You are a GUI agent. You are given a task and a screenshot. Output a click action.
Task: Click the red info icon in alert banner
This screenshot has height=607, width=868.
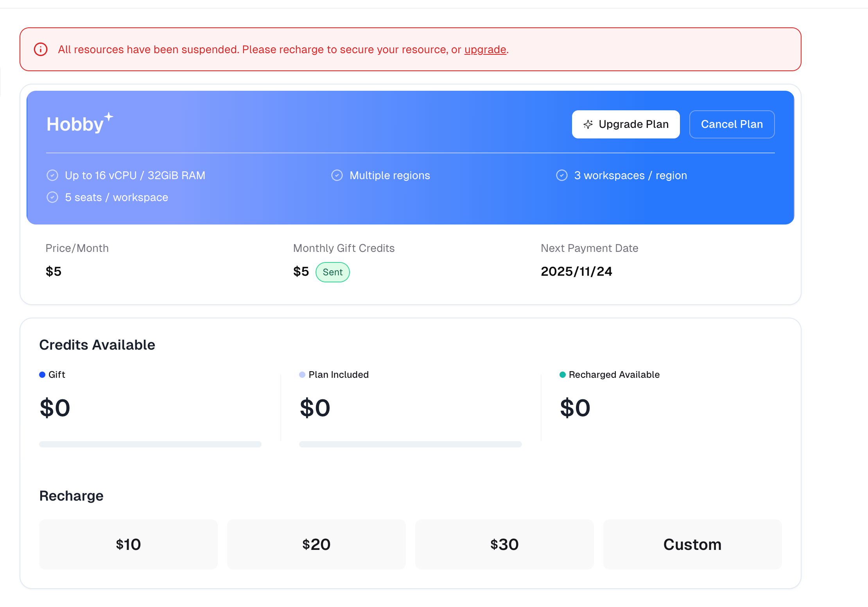tap(41, 49)
